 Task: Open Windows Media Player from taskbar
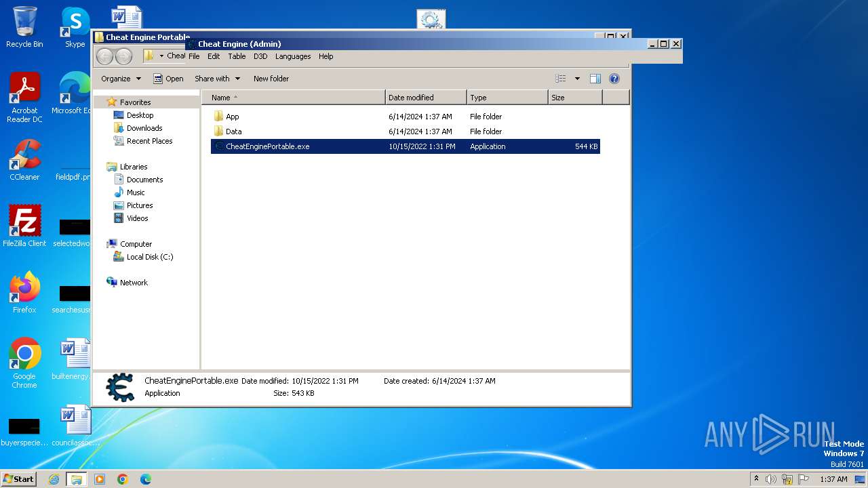[x=100, y=479]
